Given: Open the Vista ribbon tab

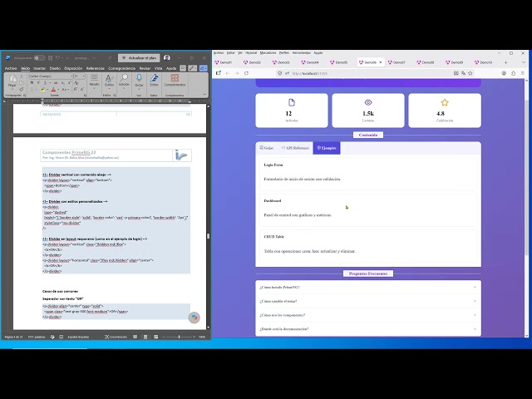Looking at the screenshot, I should [159, 68].
